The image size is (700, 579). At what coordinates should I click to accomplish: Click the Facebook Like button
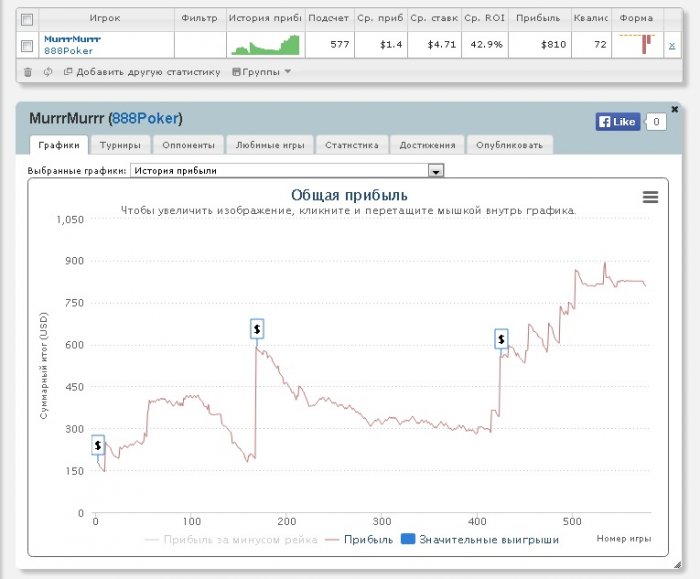coord(618,121)
